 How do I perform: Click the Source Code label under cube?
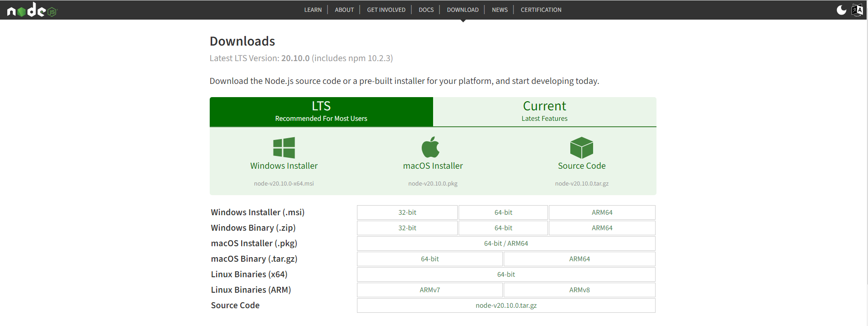pyautogui.click(x=582, y=166)
